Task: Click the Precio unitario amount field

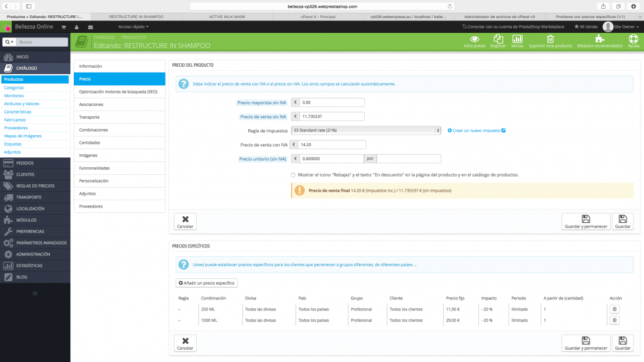Action: (331, 159)
